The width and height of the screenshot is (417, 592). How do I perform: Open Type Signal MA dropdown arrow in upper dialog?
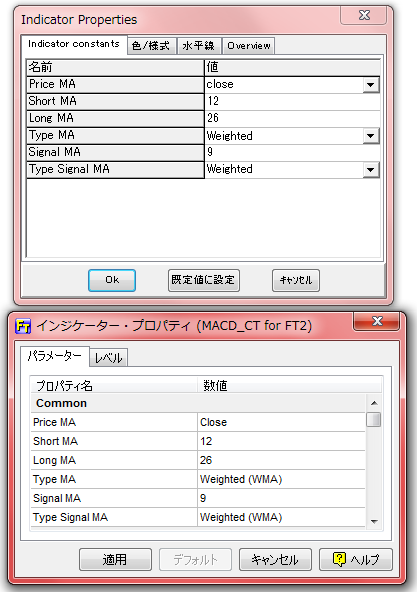coord(371,170)
